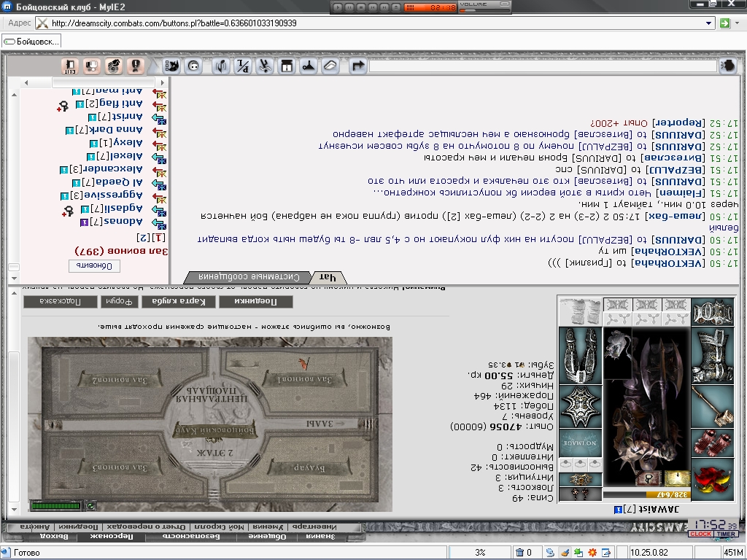
Task: Click stop in the media player widget
Action: tap(360, 7)
